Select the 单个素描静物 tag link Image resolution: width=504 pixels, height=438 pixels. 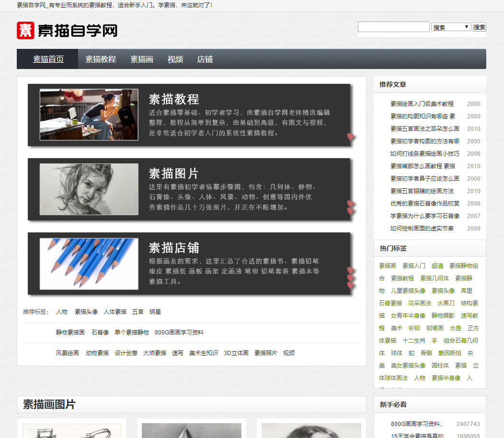point(132,332)
